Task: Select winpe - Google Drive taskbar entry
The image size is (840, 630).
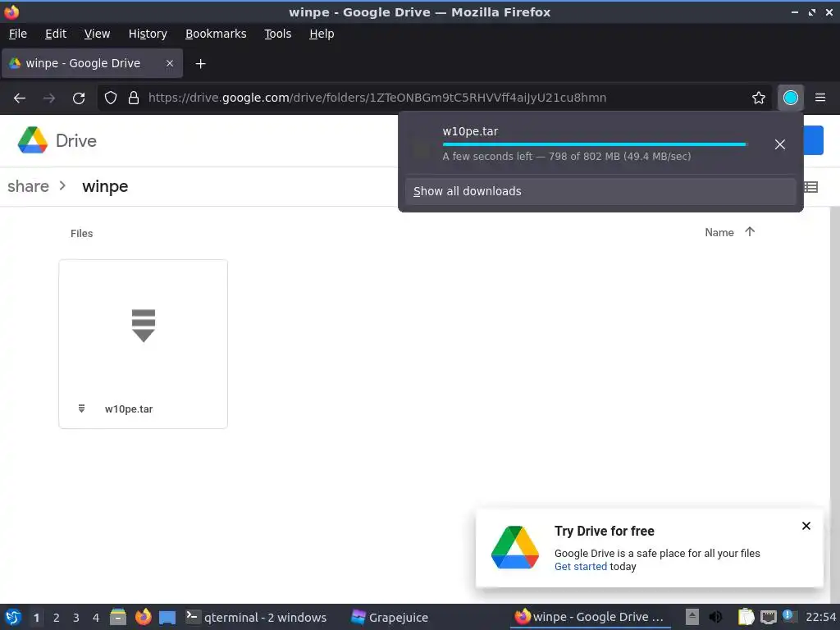Action: coord(591,617)
